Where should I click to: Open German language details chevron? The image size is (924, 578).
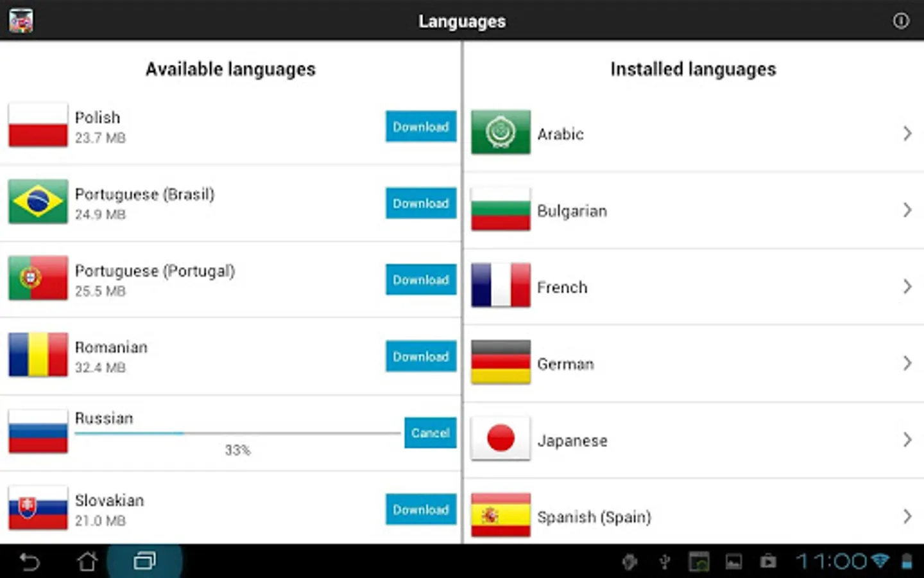[907, 363]
